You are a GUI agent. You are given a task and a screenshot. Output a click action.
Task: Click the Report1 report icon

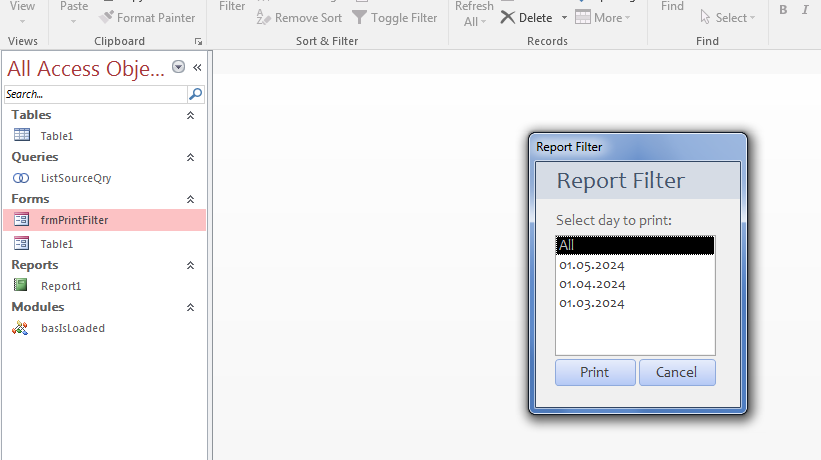pos(20,285)
